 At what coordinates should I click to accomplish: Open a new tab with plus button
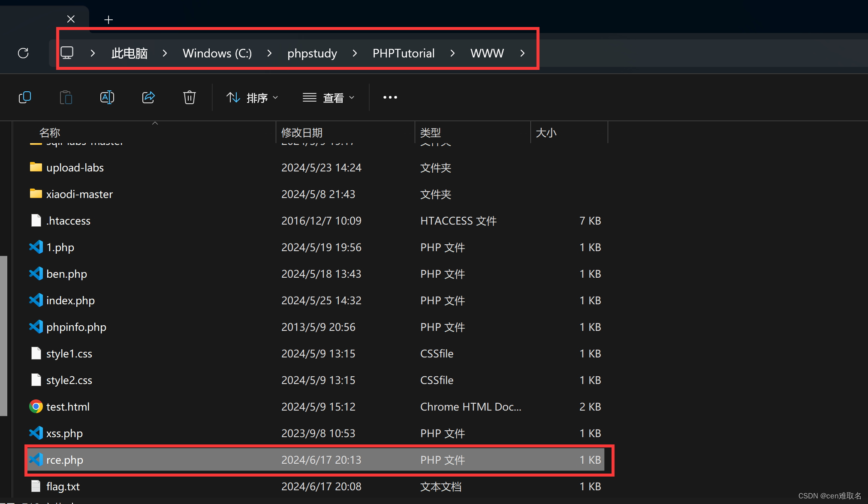(x=108, y=19)
